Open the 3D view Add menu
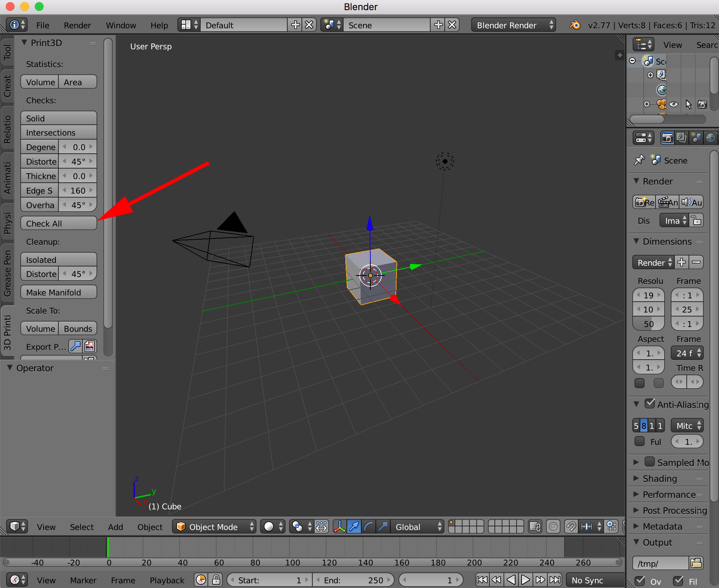 (115, 527)
